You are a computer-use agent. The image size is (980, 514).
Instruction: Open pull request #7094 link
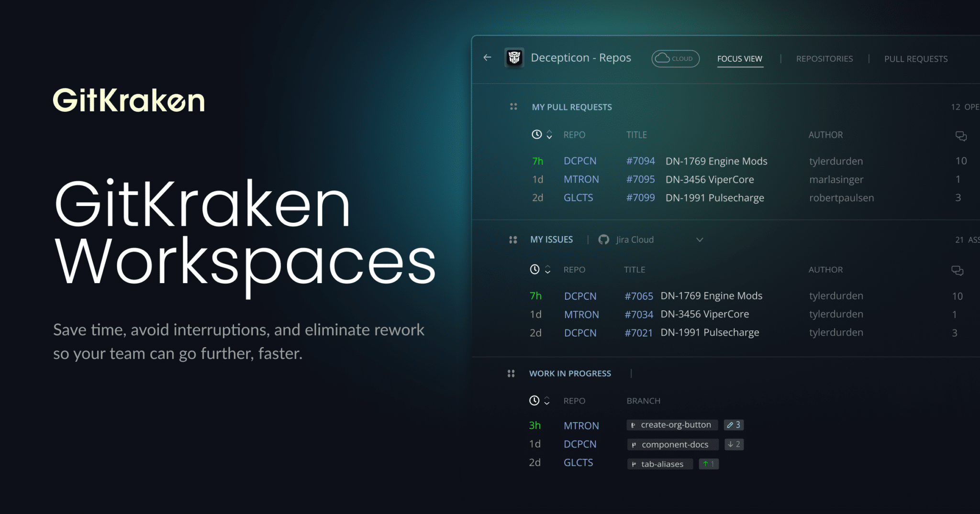coord(640,161)
